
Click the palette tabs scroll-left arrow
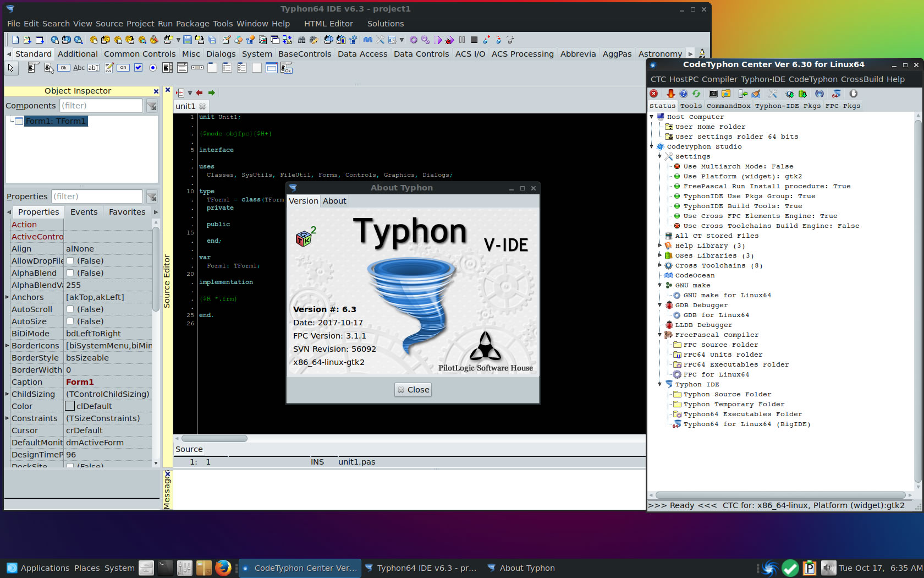[9, 54]
